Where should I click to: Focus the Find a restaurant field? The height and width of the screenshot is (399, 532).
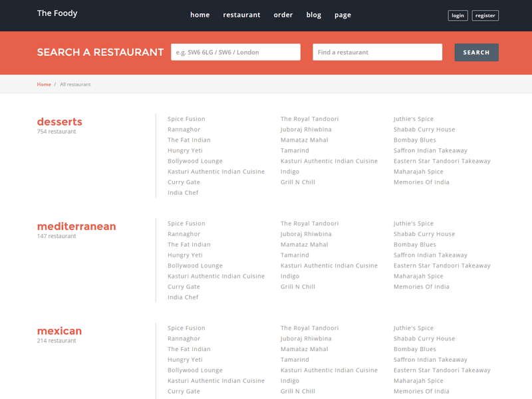click(x=377, y=52)
